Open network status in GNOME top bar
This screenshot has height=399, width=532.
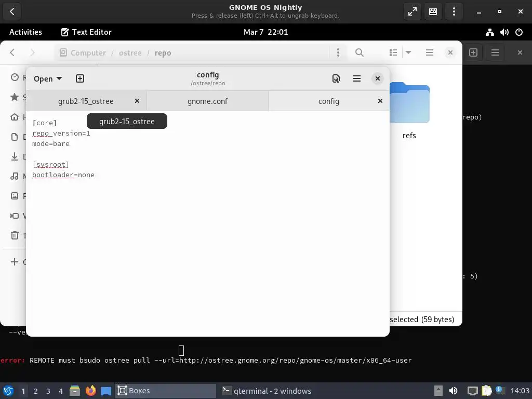[x=489, y=32]
